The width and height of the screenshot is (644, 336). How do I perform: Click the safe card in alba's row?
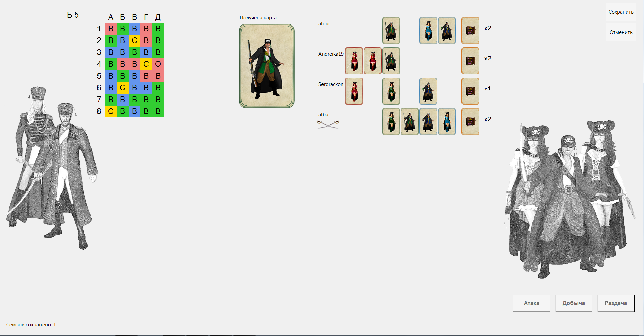click(x=470, y=121)
